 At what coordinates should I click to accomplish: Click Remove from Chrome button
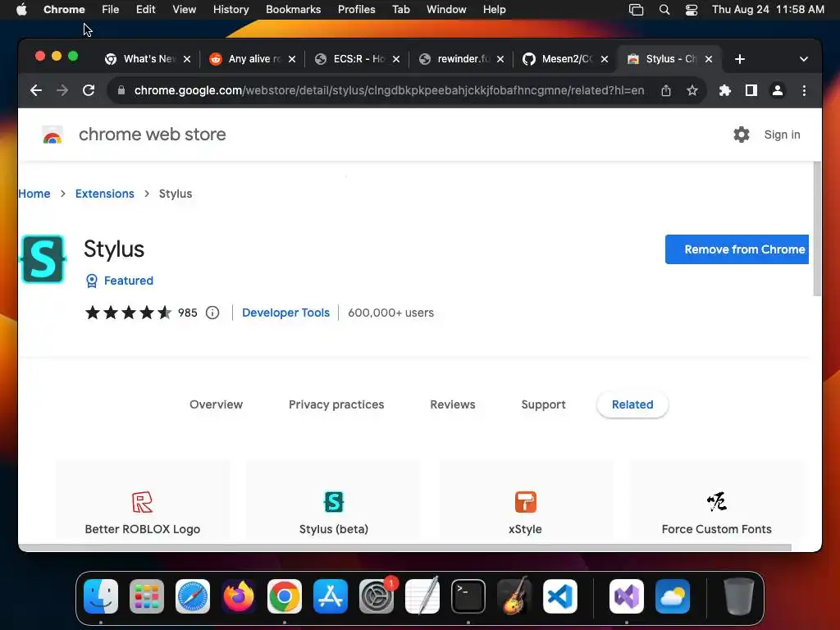coord(737,249)
